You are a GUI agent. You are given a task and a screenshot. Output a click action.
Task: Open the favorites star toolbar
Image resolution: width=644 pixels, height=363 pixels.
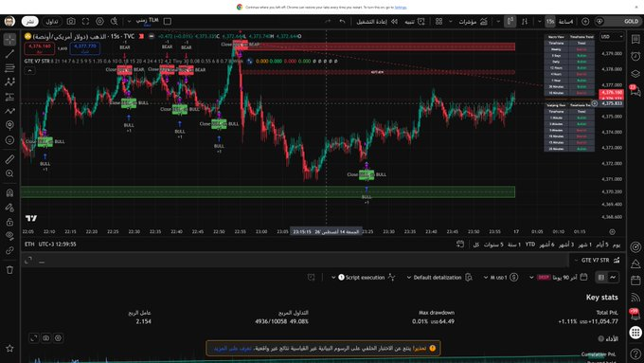click(x=9, y=348)
